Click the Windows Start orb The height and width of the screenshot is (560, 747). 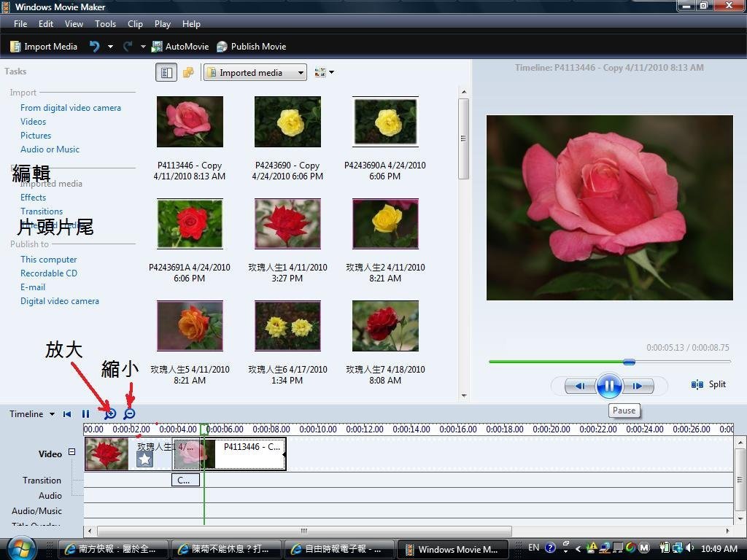pos(20,548)
